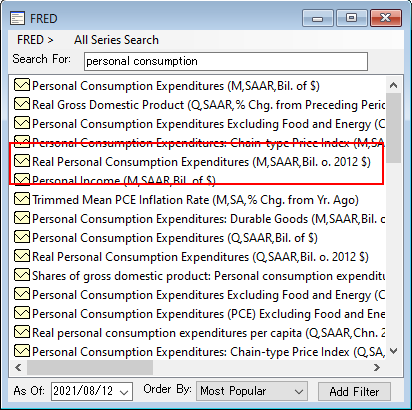Open the Order By Most Popular dropdown
Image resolution: width=412 pixels, height=410 pixels.
[x=252, y=391]
